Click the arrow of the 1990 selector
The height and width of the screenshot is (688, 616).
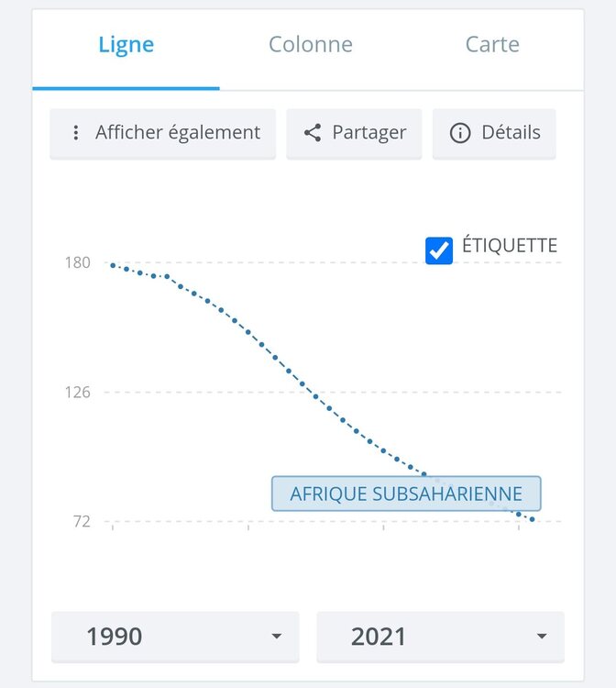point(276,637)
